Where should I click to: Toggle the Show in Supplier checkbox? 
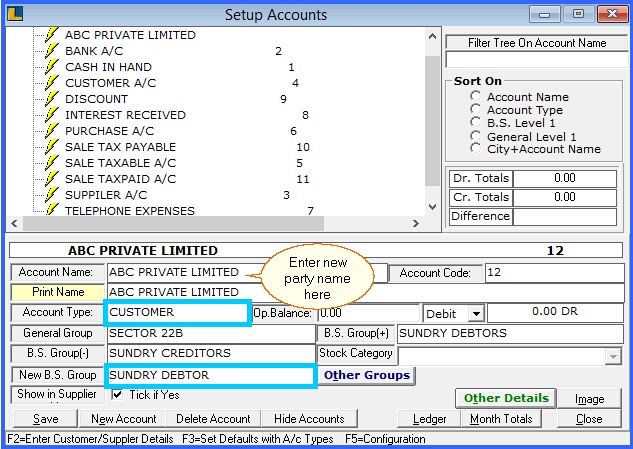click(117, 394)
